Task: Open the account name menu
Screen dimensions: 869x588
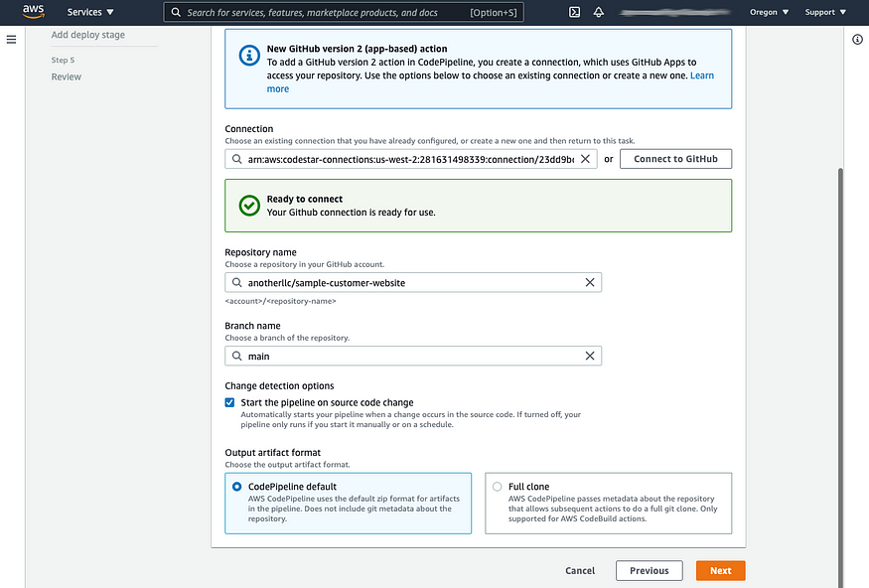Action: point(675,12)
